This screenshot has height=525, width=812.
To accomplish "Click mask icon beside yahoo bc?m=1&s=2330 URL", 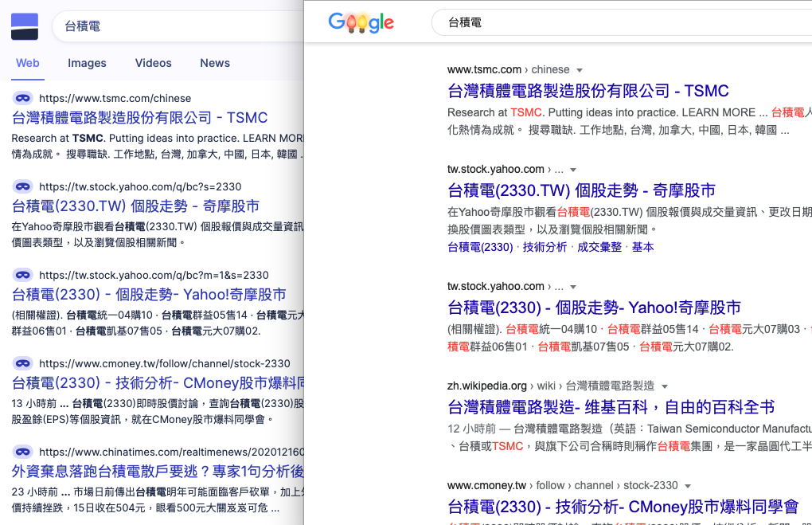I will tap(22, 275).
